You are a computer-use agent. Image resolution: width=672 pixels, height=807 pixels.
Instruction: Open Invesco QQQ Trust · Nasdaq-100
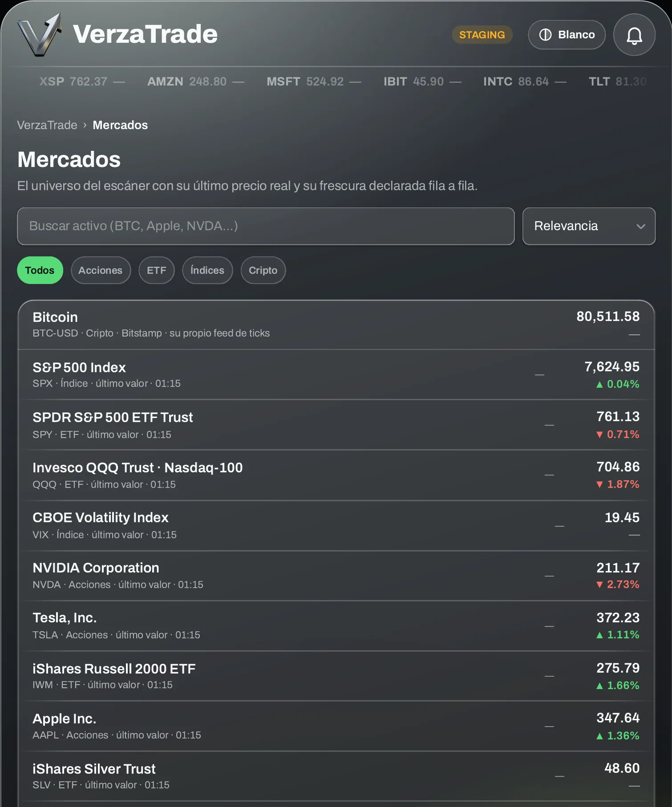(336, 475)
